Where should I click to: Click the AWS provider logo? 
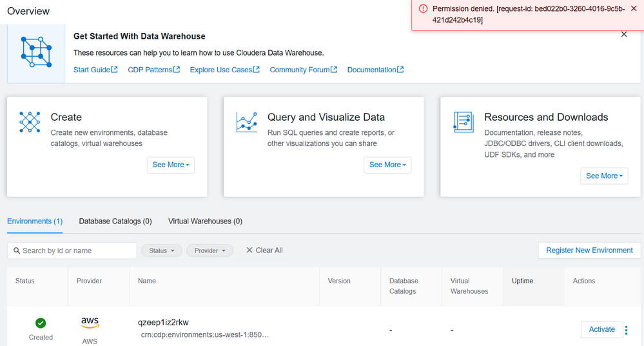pos(90,323)
